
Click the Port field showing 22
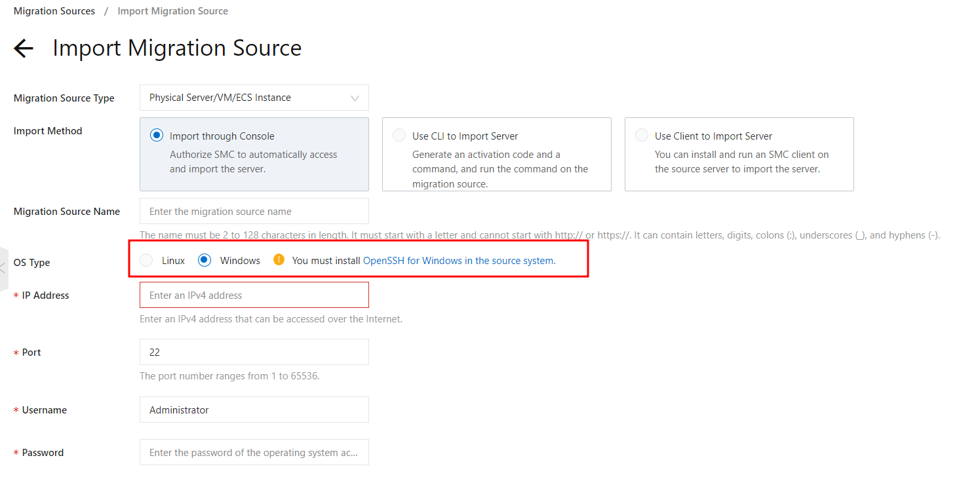254,353
